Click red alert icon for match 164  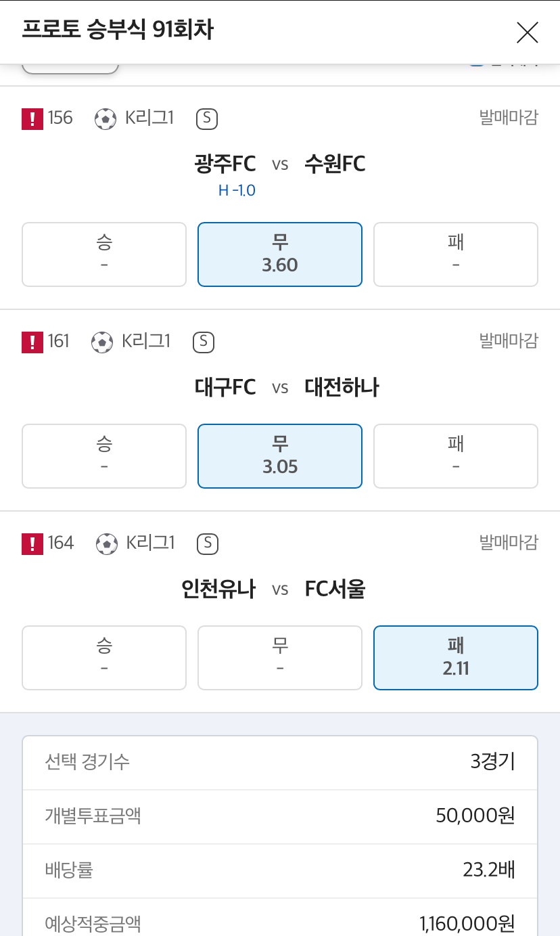tap(32, 543)
